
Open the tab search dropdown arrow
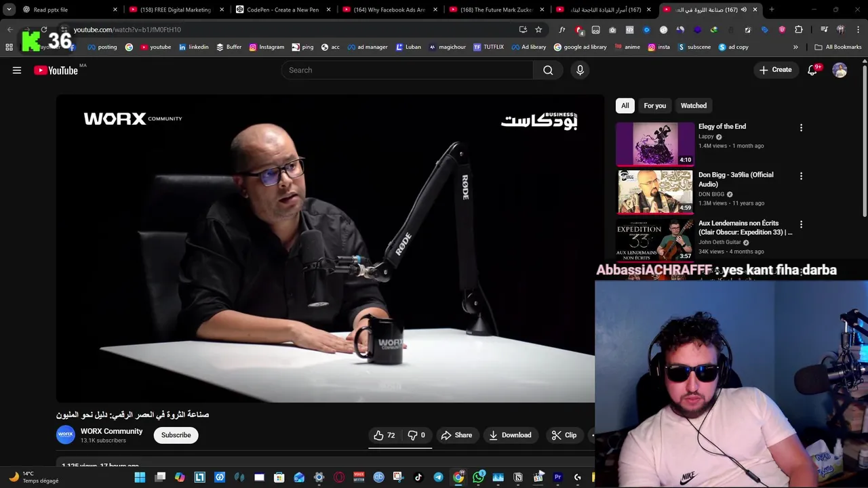click(x=9, y=9)
